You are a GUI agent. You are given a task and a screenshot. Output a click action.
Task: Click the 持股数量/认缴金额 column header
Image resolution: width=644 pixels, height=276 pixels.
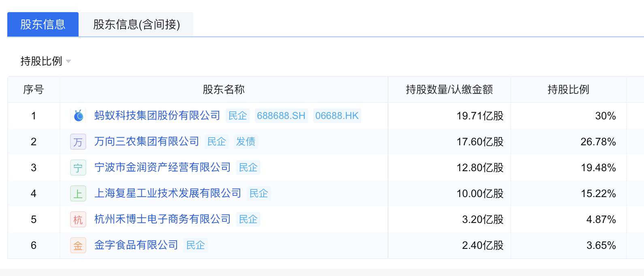point(450,89)
